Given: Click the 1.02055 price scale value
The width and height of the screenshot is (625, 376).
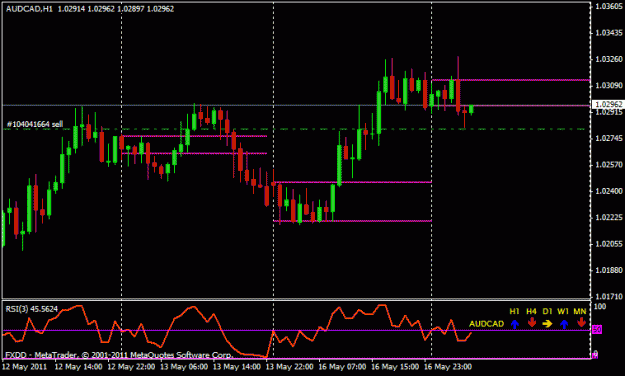Looking at the screenshot, I should [x=609, y=244].
